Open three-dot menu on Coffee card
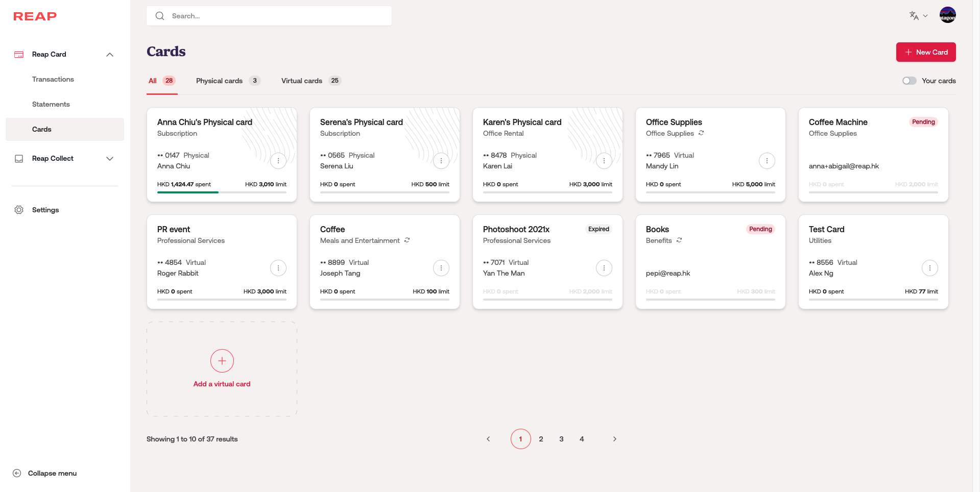Image resolution: width=980 pixels, height=492 pixels. 441,268
